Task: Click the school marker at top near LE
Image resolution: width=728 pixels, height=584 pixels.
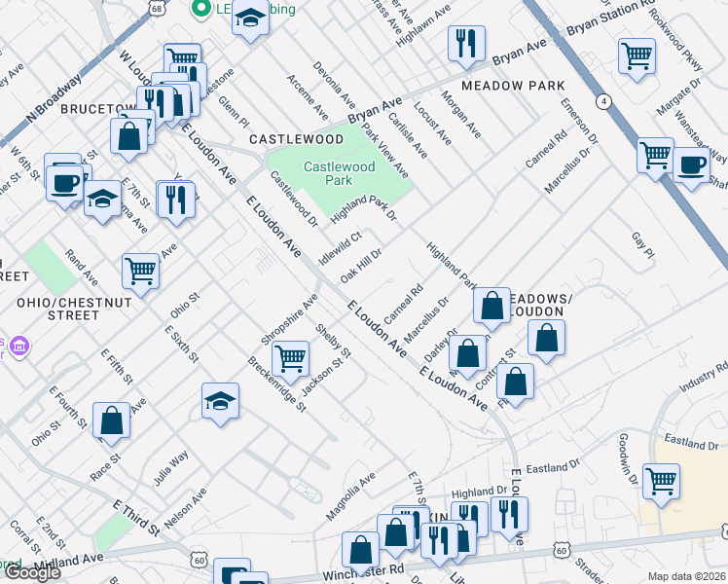Action: coord(250,19)
